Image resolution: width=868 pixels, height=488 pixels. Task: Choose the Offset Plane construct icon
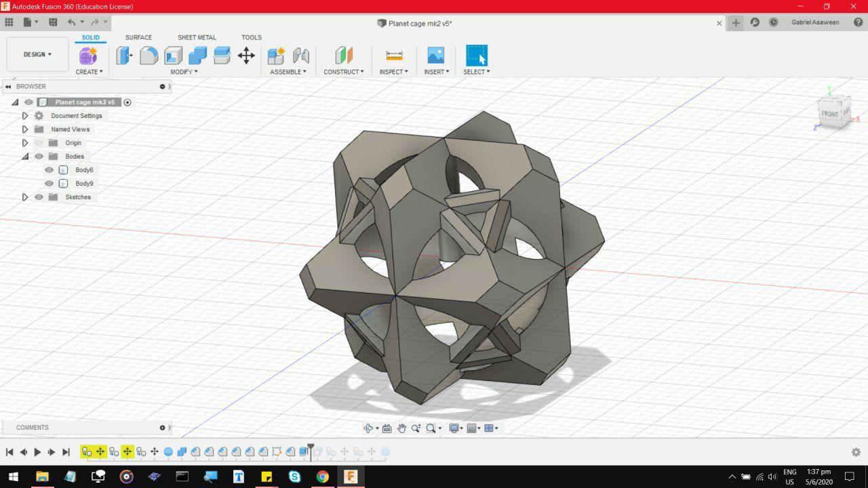click(x=344, y=56)
